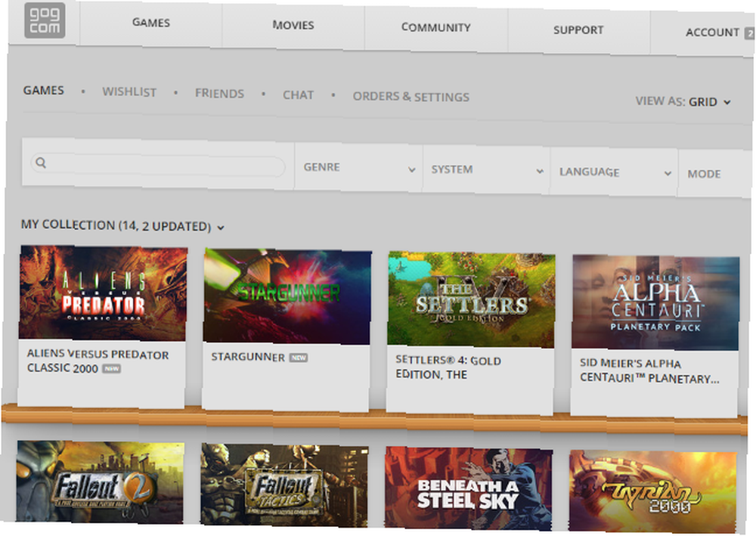
Task: Open the Community top menu
Action: point(436,27)
